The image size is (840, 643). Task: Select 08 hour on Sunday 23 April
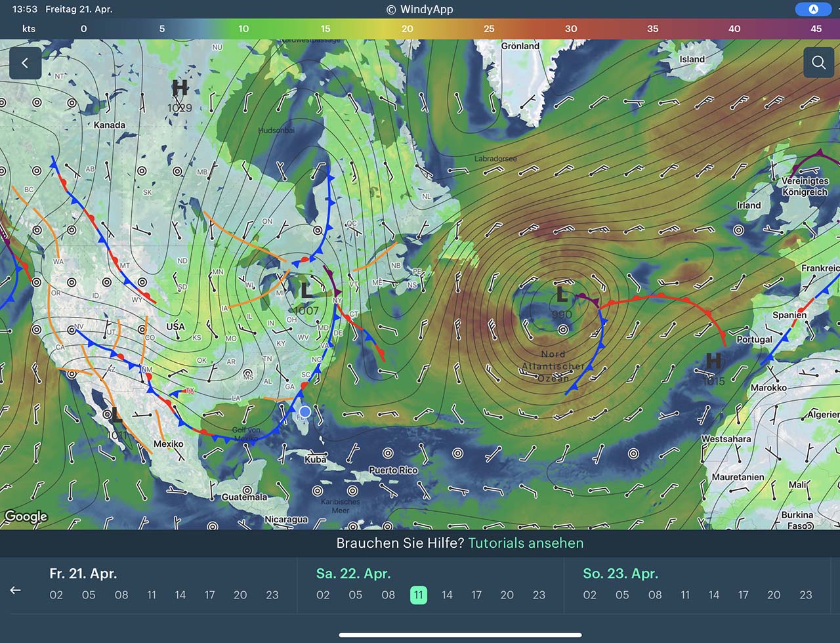pyautogui.click(x=655, y=595)
